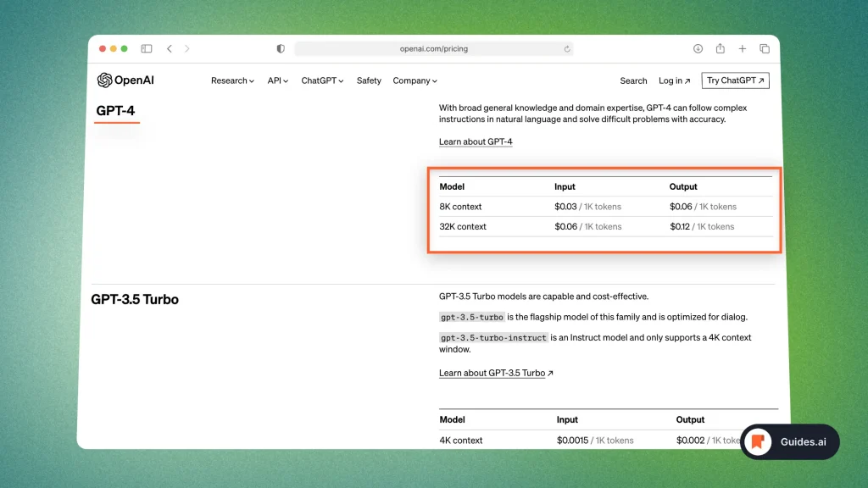This screenshot has height=488, width=868.
Task: Select the $0.06 output price for 8K context
Action: click(681, 207)
